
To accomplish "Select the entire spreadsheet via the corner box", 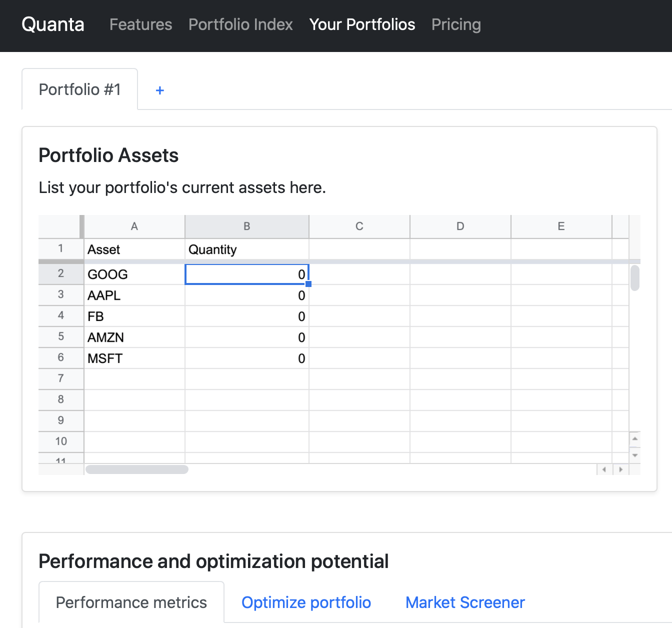I will coord(60,226).
